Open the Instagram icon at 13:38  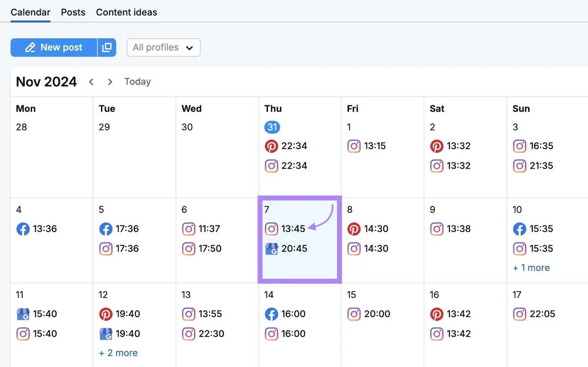pos(437,229)
